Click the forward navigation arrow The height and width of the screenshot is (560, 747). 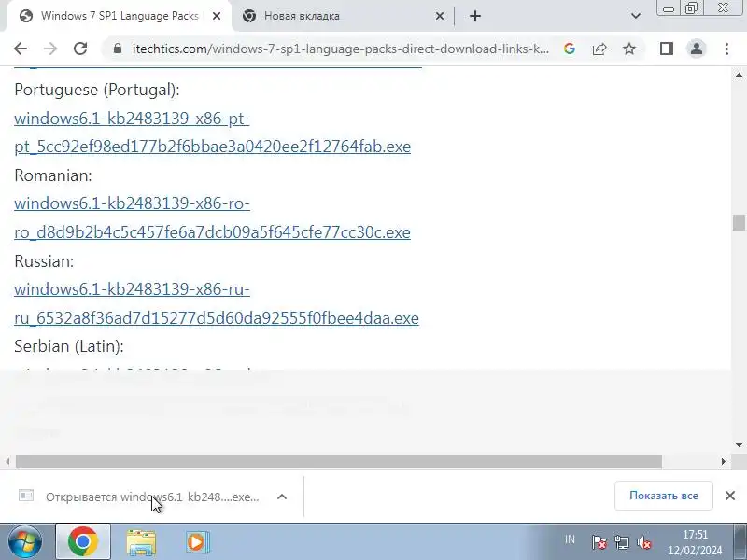pyautogui.click(x=50, y=49)
